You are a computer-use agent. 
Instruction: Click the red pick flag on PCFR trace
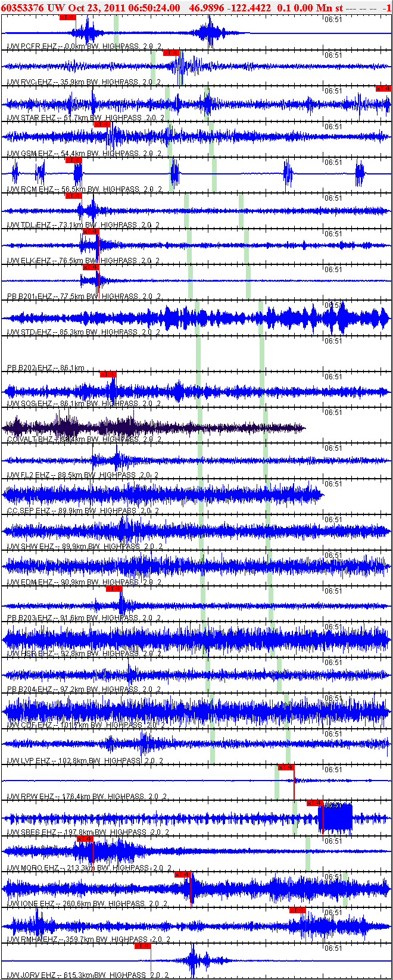(x=68, y=17)
